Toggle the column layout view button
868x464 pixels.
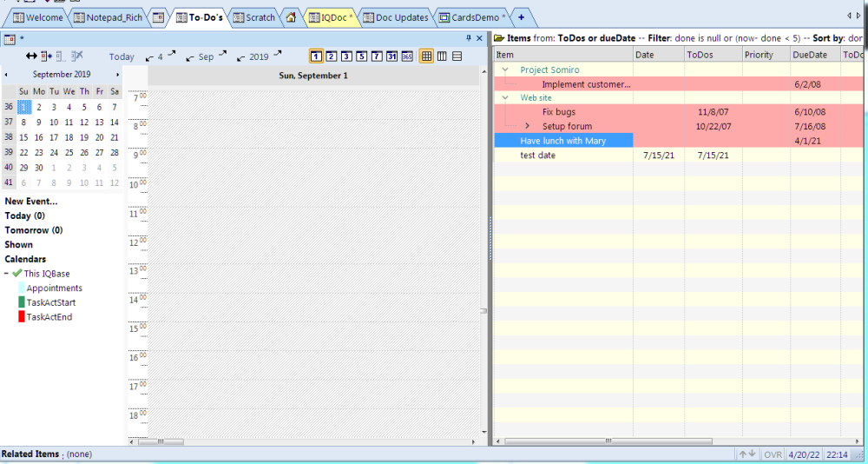[x=442, y=56]
